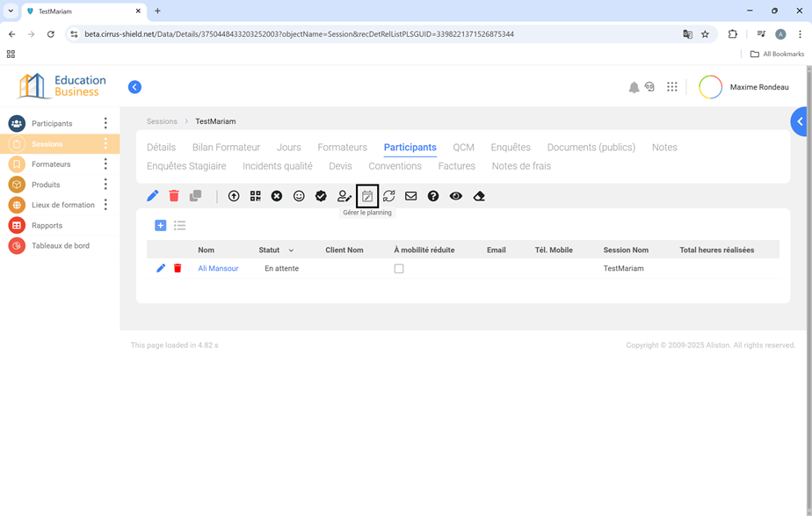812x516 pixels.
Task: Expand the right side panel blue arrow
Action: coord(800,121)
